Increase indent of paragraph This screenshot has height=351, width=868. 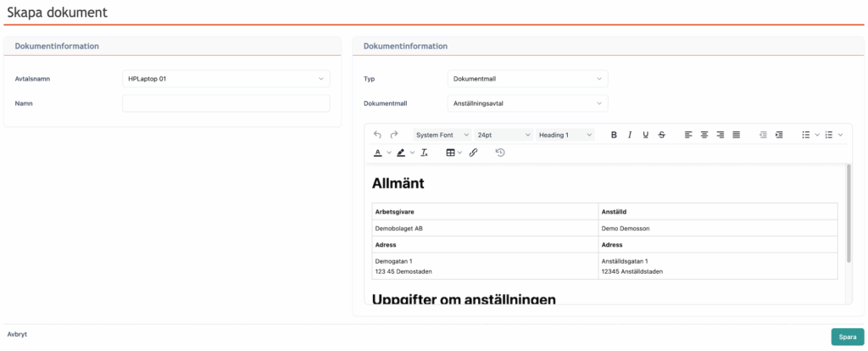[x=779, y=135]
